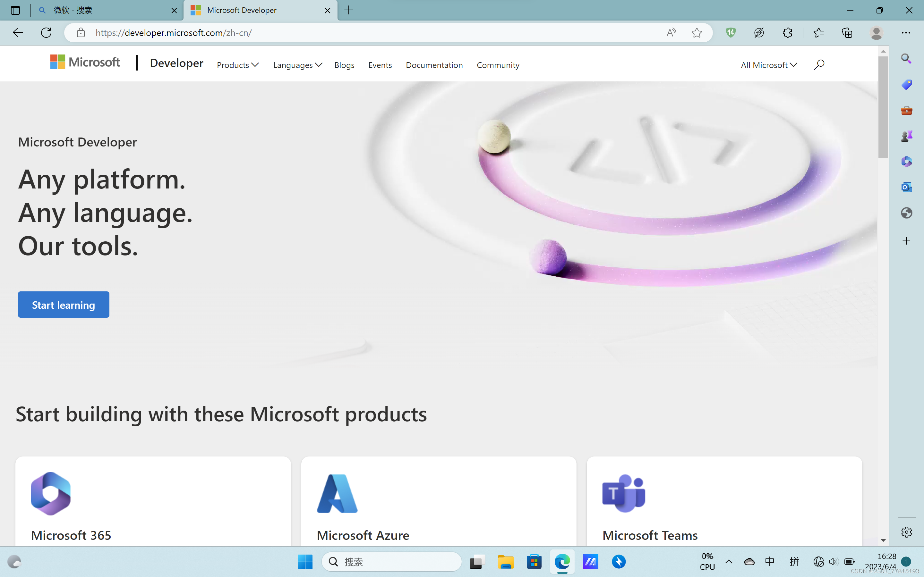Click the Read aloud icon in address bar
Image resolution: width=924 pixels, height=577 pixels.
(x=671, y=33)
